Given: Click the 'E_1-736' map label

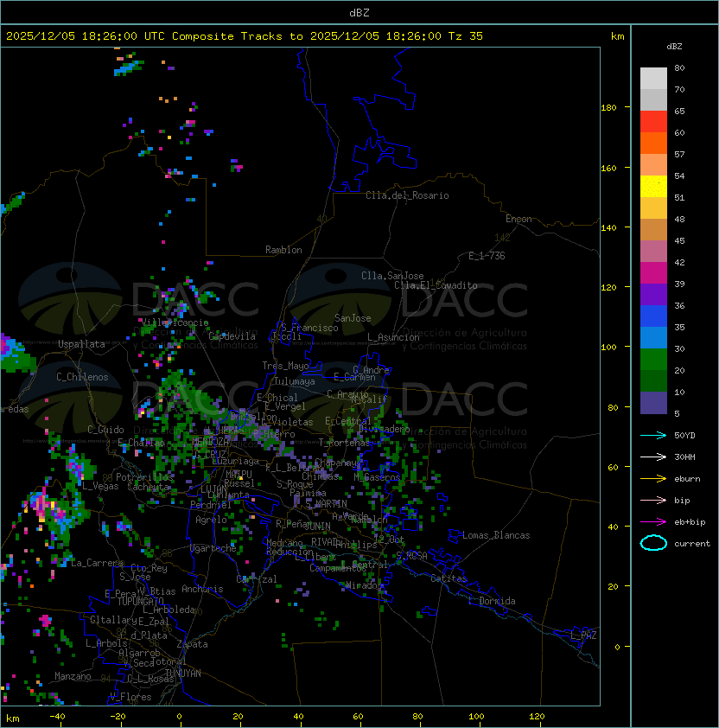Looking at the screenshot, I should coord(487,256).
